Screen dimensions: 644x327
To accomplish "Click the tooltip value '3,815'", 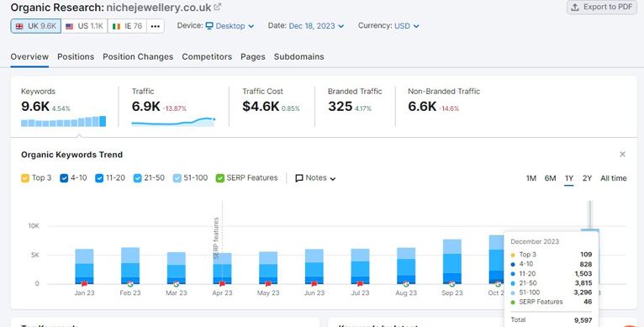I will [x=583, y=283].
